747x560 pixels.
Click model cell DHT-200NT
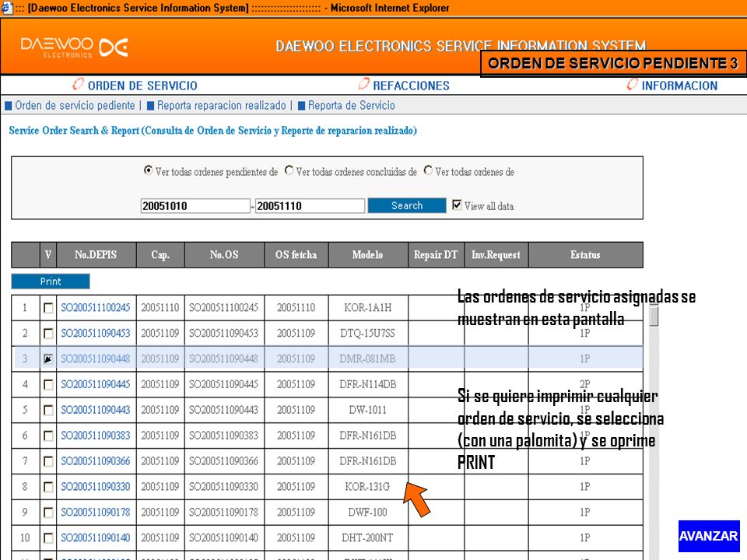pos(368,538)
